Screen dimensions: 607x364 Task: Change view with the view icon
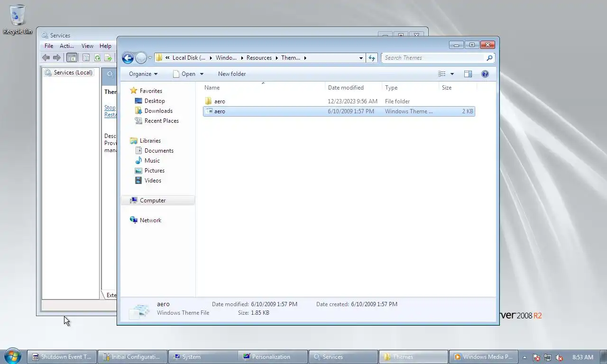pos(441,74)
